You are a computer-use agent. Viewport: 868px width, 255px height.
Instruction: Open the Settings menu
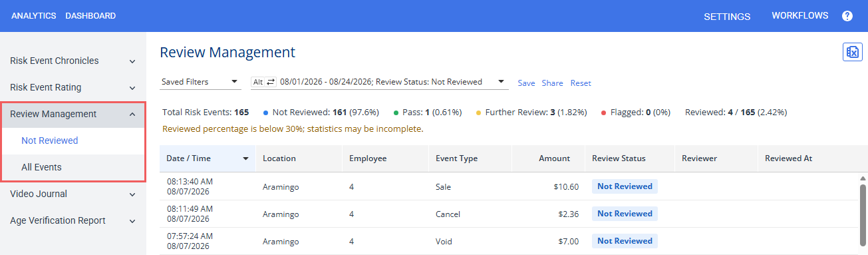click(x=727, y=17)
